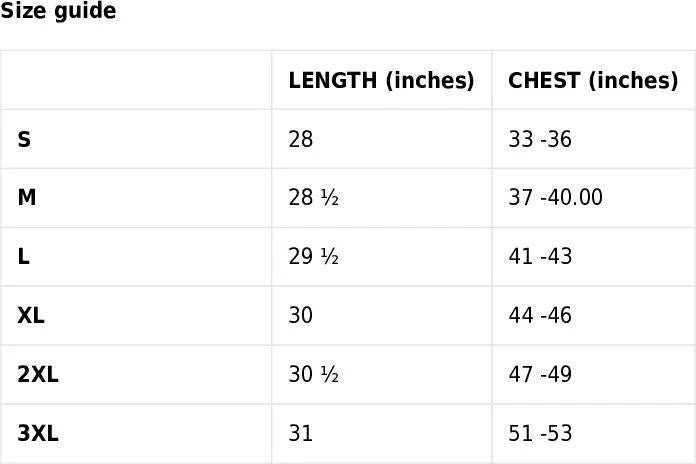Image resolution: width=696 pixels, height=464 pixels.
Task: Select the CHEST (inches) column header
Action: click(x=593, y=81)
